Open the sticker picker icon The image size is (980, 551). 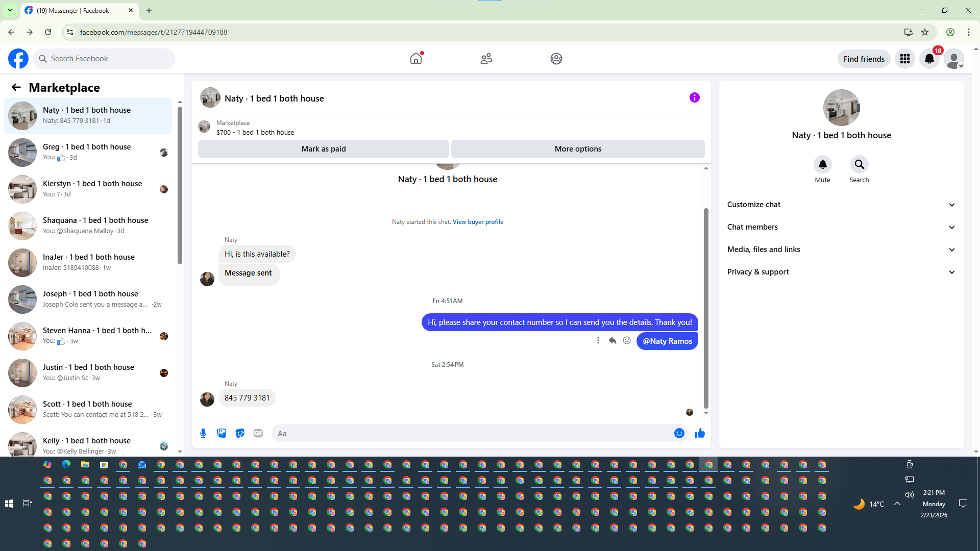pyautogui.click(x=240, y=433)
